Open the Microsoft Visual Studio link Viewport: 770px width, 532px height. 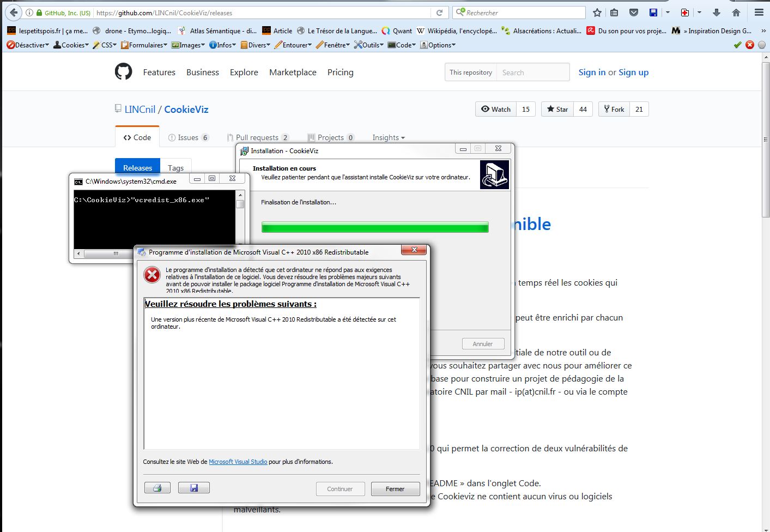(238, 462)
